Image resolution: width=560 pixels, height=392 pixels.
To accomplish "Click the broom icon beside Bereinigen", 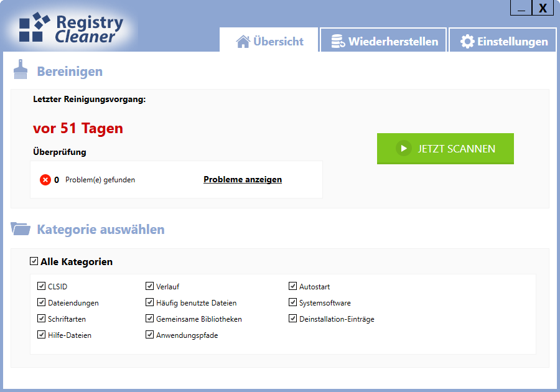I will pyautogui.click(x=21, y=70).
